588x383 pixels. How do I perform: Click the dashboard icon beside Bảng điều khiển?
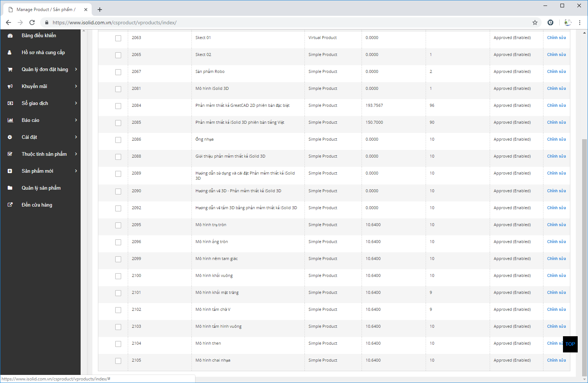click(10, 36)
